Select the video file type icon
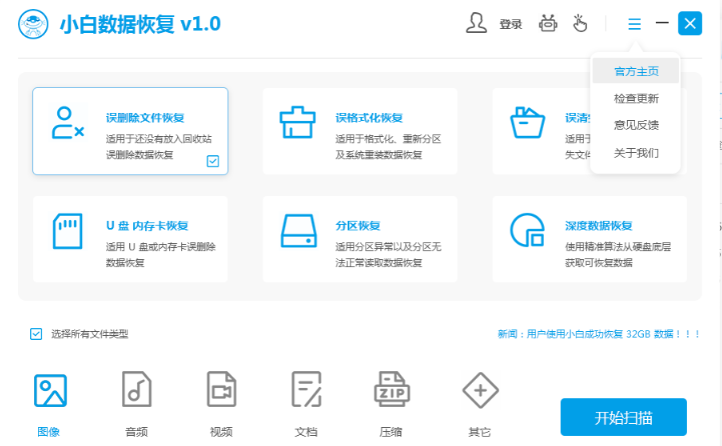722x446 pixels. [221, 389]
